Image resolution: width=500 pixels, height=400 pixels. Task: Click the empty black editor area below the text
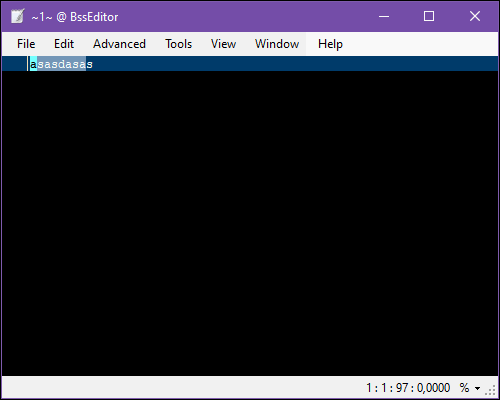(250, 223)
